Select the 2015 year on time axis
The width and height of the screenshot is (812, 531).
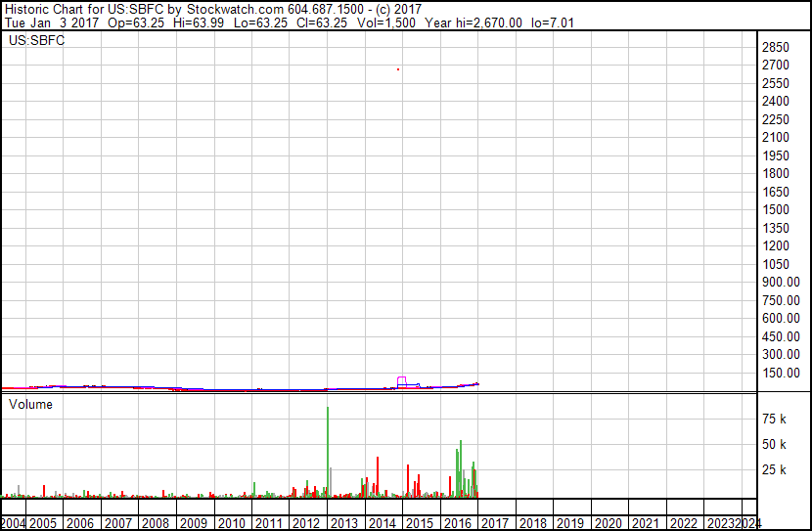click(x=420, y=523)
